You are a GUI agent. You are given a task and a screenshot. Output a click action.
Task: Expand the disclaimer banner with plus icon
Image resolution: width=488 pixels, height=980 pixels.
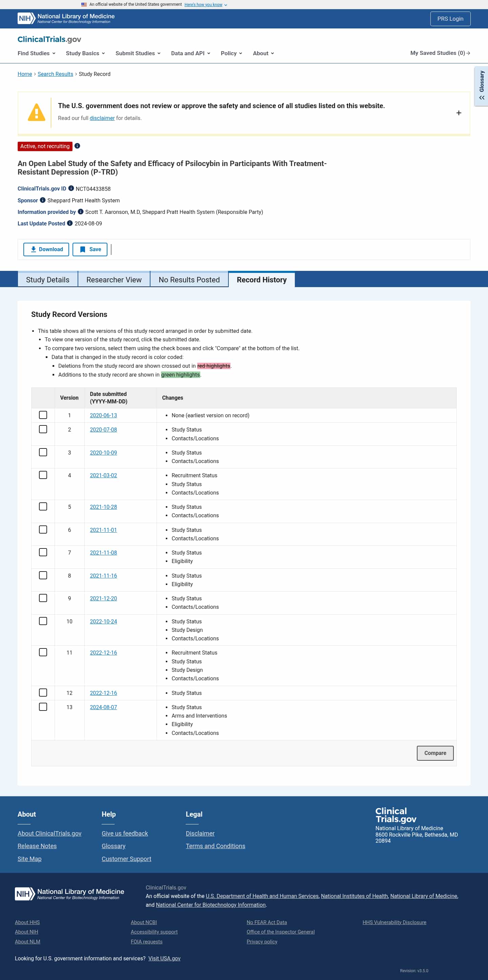pos(459,113)
